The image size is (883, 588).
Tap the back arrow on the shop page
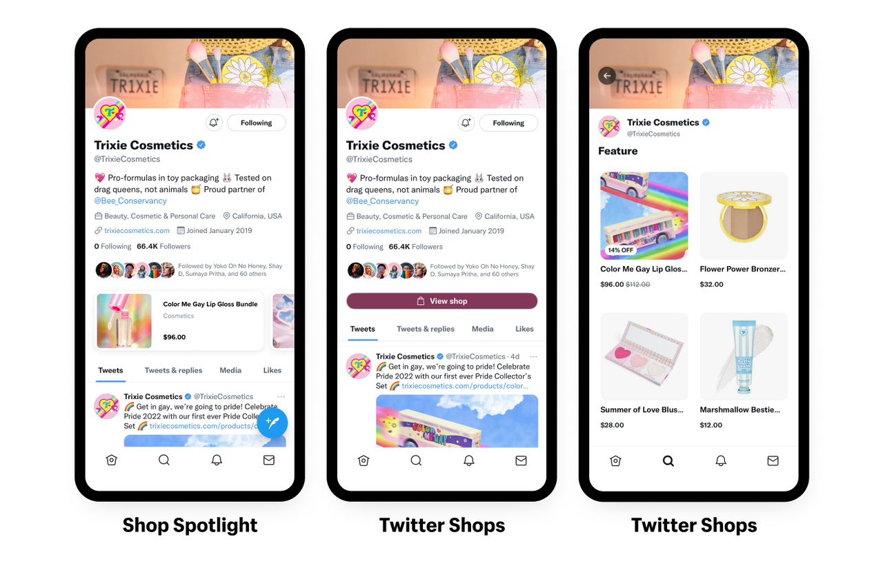point(607,76)
